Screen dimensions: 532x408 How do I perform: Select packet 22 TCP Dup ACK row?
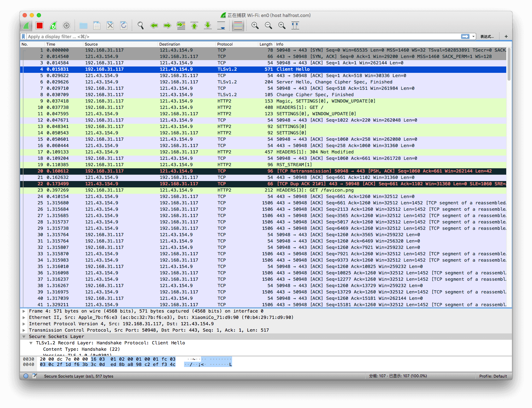[263, 184]
